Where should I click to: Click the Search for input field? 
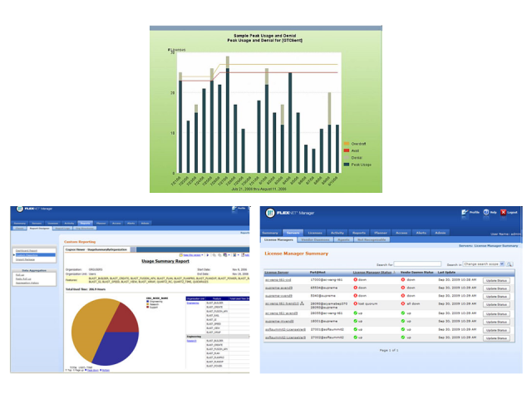coord(418,264)
